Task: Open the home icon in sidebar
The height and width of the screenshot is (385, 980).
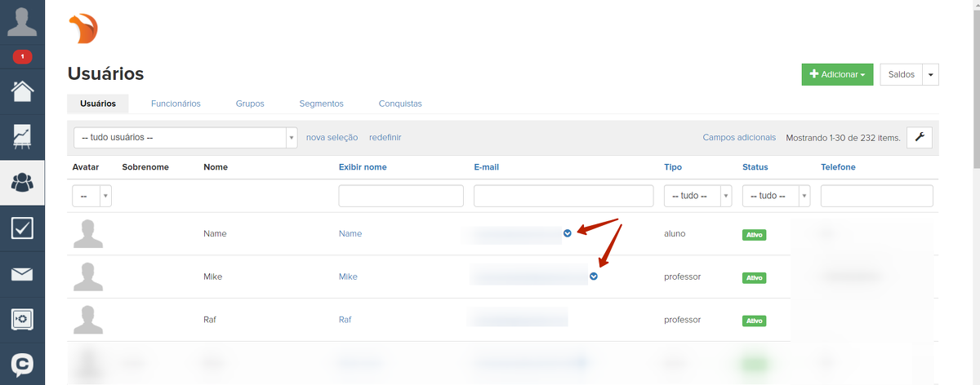Action: [x=22, y=90]
